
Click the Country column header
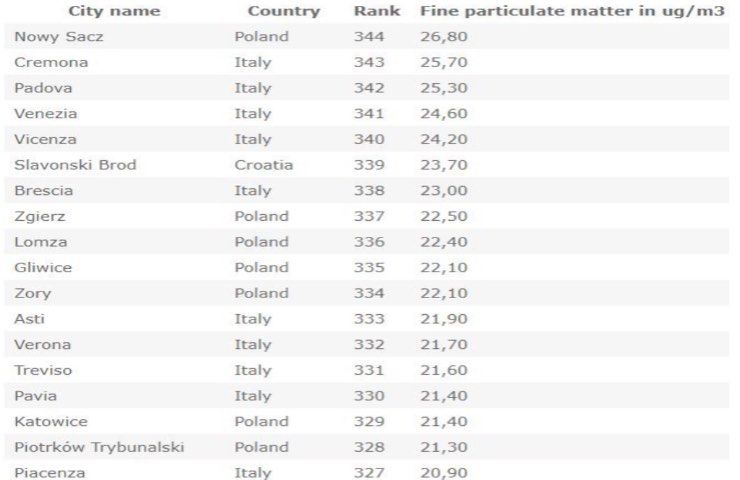point(284,11)
